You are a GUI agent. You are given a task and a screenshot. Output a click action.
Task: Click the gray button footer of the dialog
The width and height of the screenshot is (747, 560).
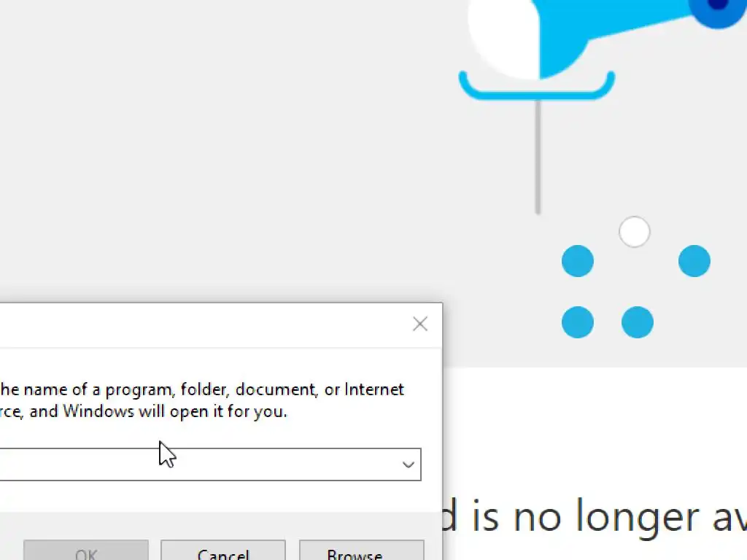pyautogui.click(x=221, y=536)
